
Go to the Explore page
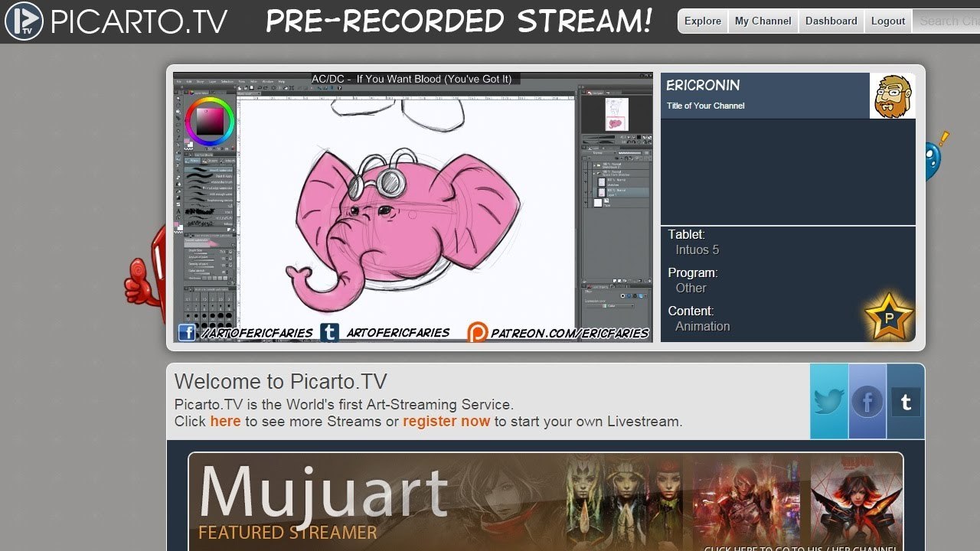point(703,21)
